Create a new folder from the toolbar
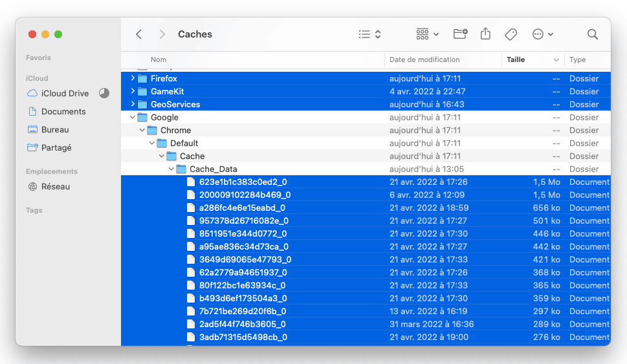Viewport: 627px width, 364px height. (x=460, y=34)
